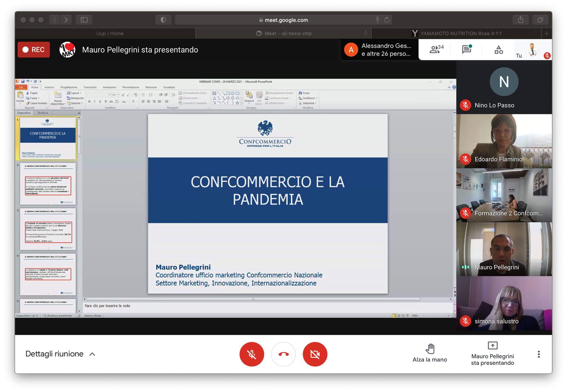Open the chat messages icon

pos(467,50)
